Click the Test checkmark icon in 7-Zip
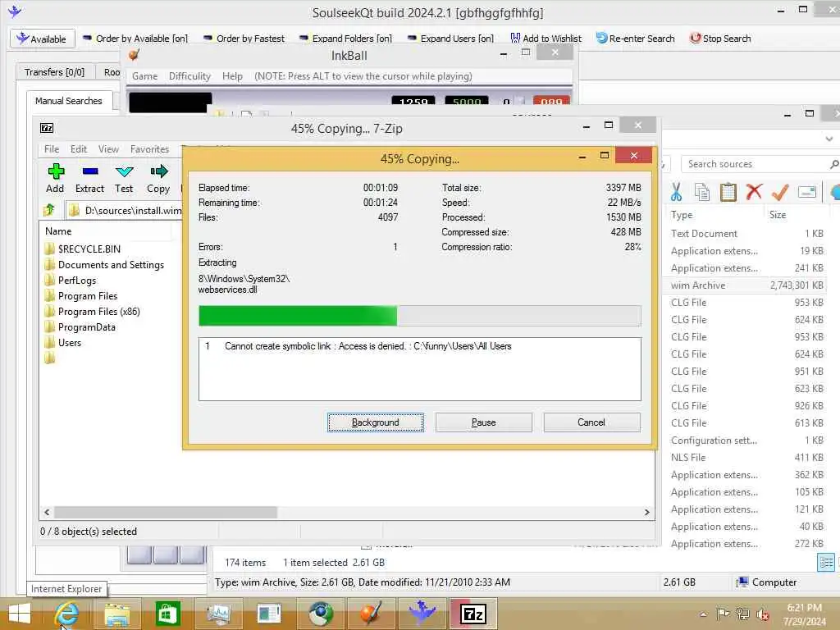This screenshot has width=840, height=630. click(124, 171)
